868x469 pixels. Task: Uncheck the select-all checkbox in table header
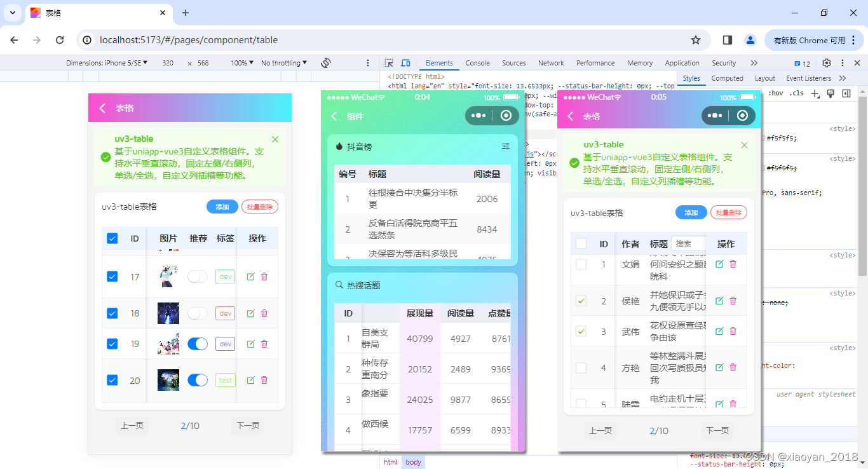pos(112,238)
